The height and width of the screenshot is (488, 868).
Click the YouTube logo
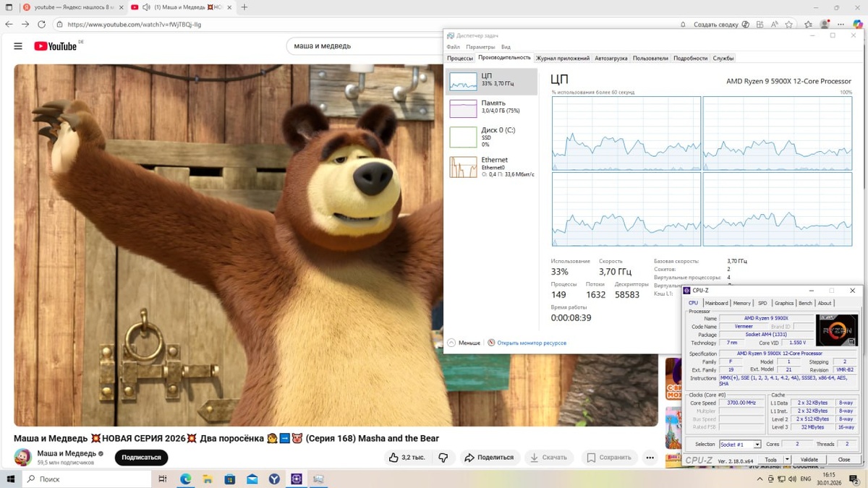tap(55, 46)
